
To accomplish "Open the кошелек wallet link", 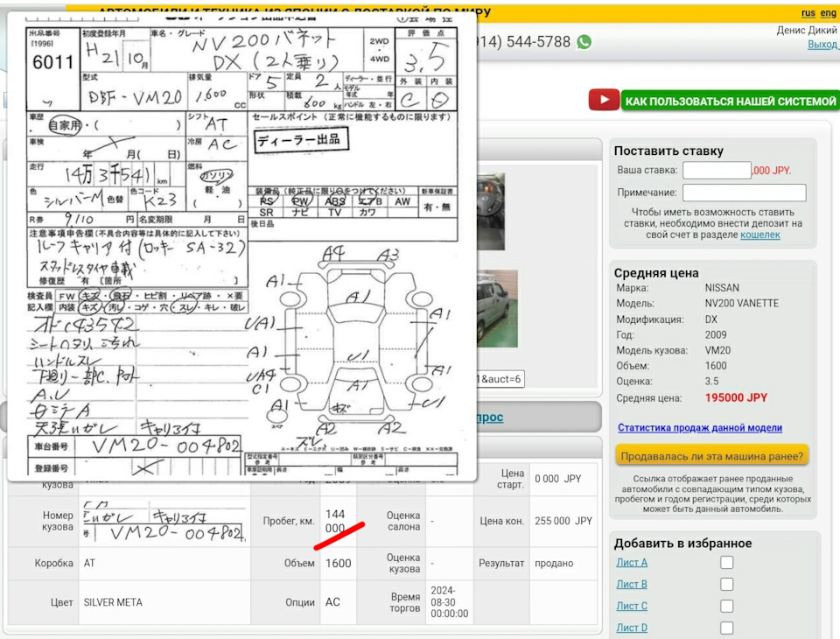I will [x=759, y=235].
